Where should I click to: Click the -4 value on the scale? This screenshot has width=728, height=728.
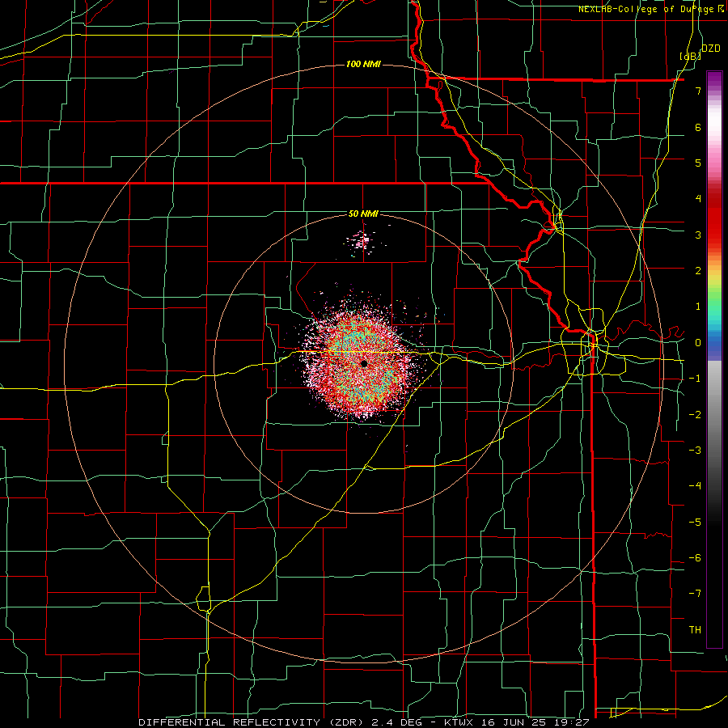695,485
